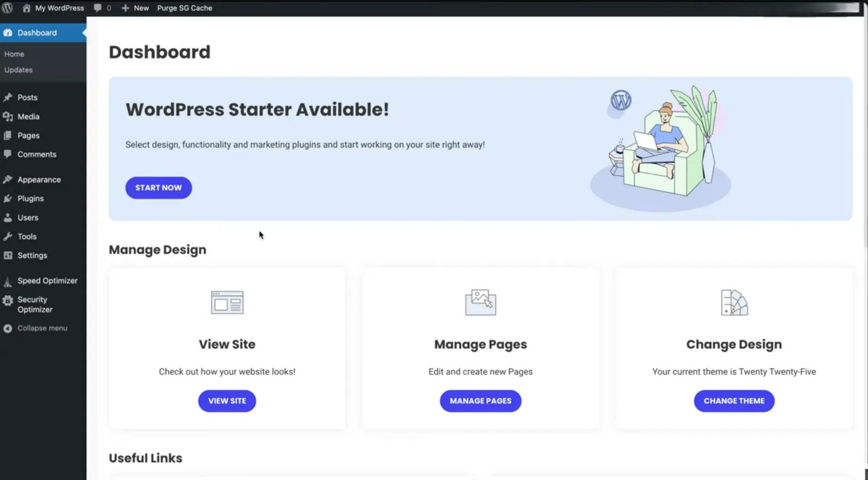868x480 pixels.
Task: Click the Speed Optimizer rocket icon
Action: point(8,281)
